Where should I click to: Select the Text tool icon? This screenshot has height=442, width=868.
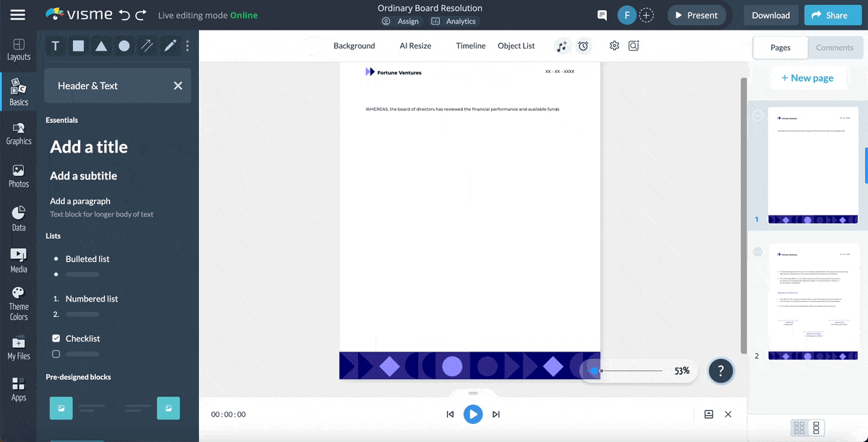coord(56,46)
